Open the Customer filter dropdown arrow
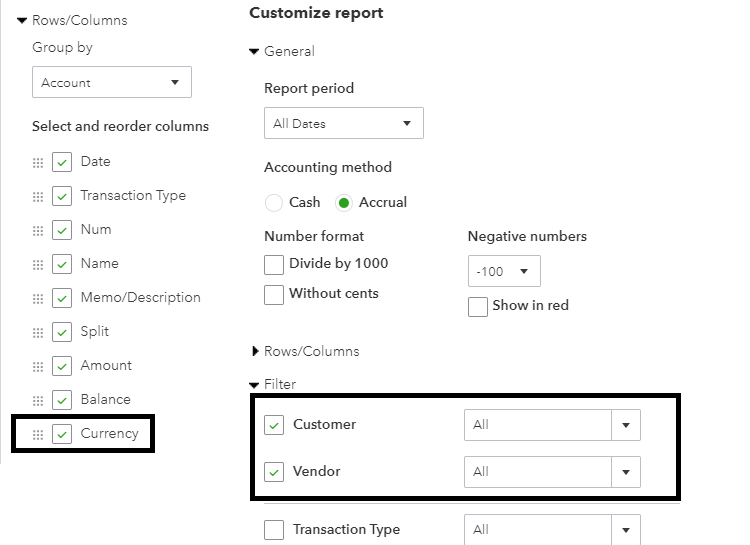Image resolution: width=750 pixels, height=545 pixels. [626, 425]
